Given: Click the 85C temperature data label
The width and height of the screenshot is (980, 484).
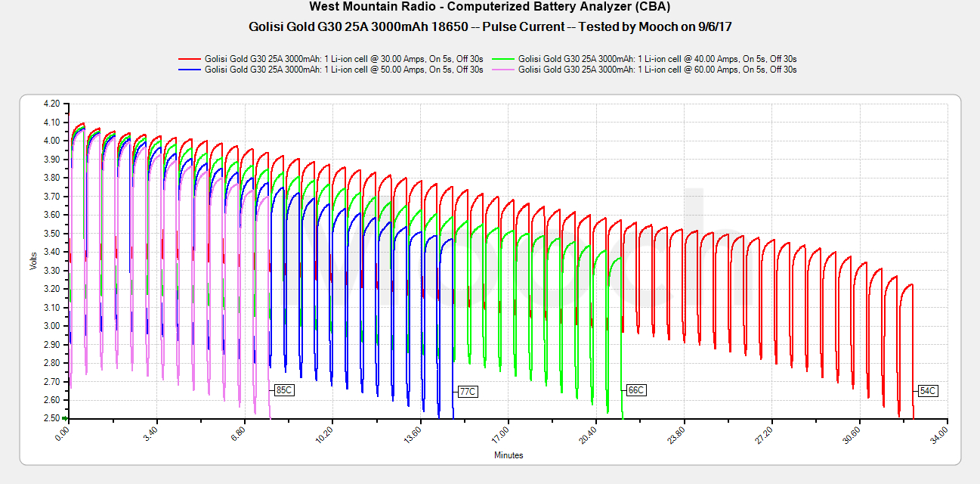Looking at the screenshot, I should click(284, 391).
